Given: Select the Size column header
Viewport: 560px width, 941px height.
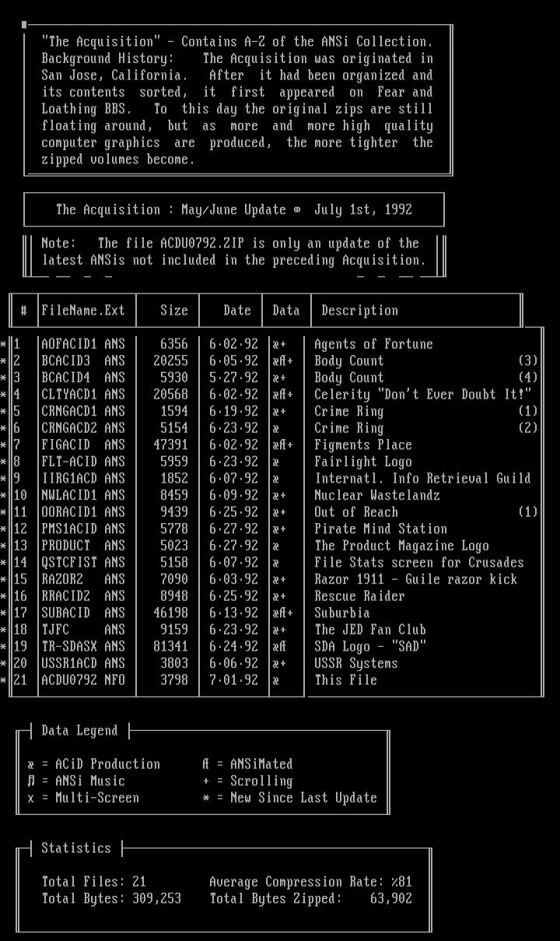Looking at the screenshot, I should tap(174, 311).
